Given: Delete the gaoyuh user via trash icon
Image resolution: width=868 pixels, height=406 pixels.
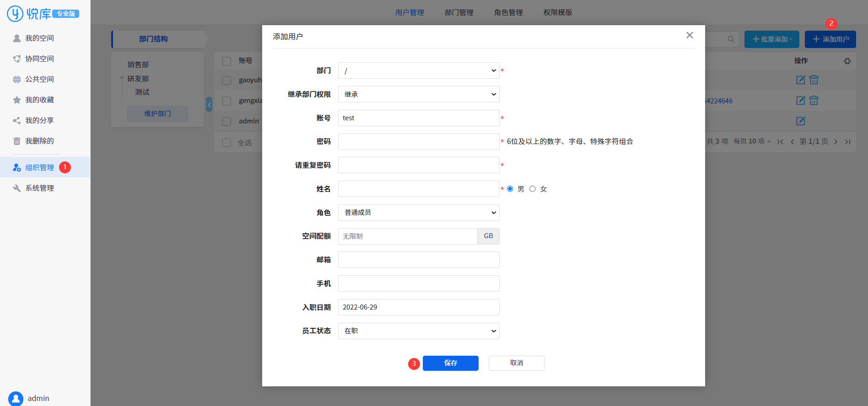Looking at the screenshot, I should [814, 80].
